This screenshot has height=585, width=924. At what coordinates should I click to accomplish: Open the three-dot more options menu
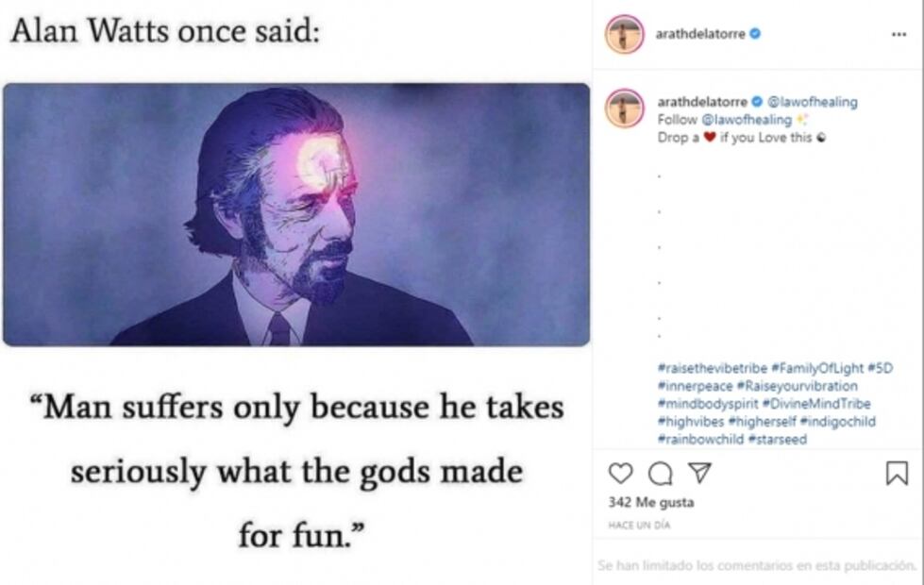(x=899, y=34)
